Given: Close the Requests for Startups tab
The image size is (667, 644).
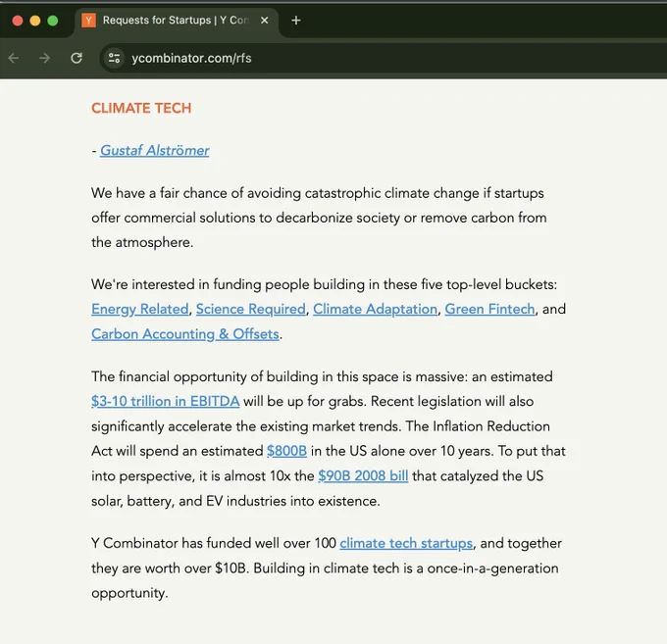Looking at the screenshot, I should [x=265, y=21].
